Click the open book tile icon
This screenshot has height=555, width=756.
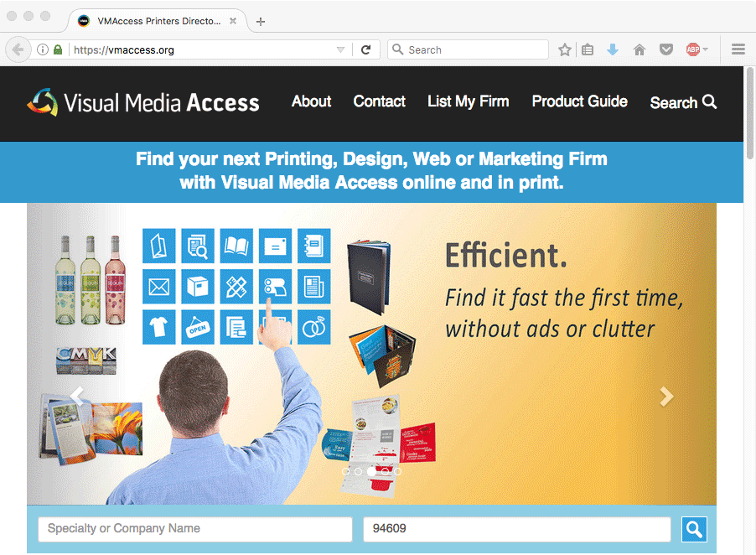point(236,246)
